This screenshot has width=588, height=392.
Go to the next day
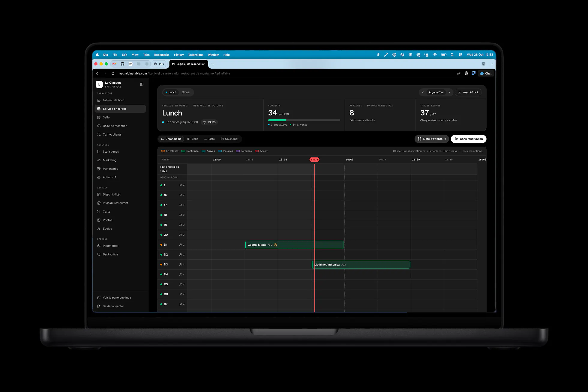tap(449, 92)
